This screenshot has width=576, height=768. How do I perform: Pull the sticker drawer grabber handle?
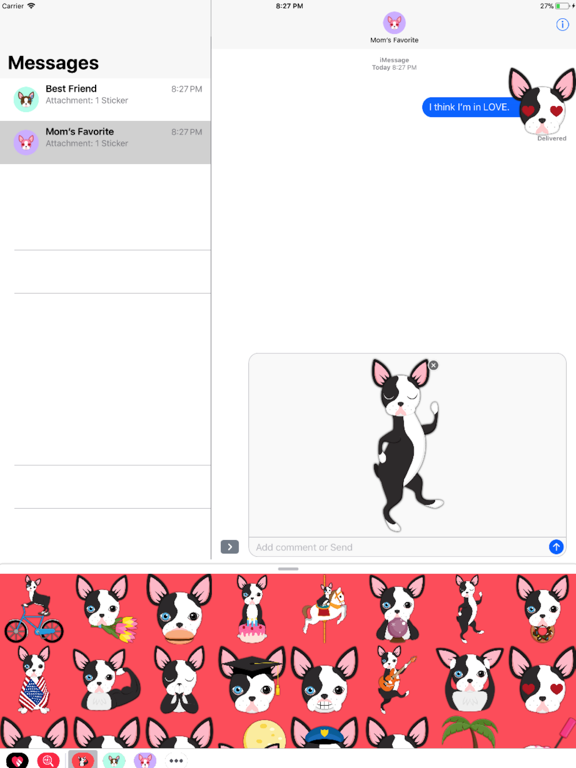point(288,569)
